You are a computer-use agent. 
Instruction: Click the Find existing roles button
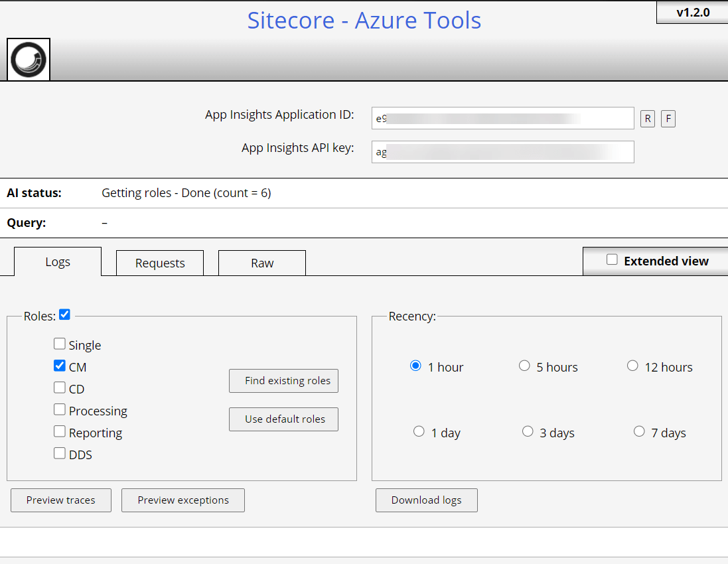[283, 381]
